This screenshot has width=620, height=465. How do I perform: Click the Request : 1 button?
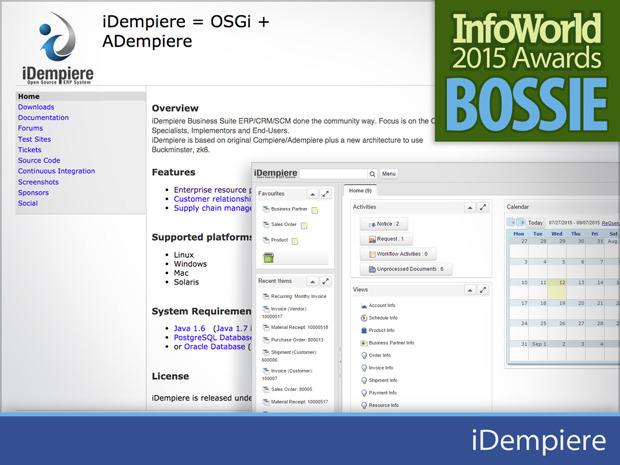click(386, 239)
